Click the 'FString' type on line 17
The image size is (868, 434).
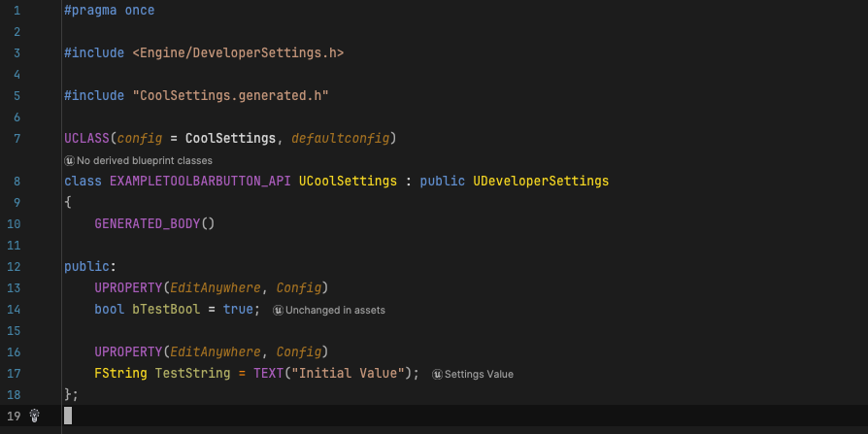(120, 373)
